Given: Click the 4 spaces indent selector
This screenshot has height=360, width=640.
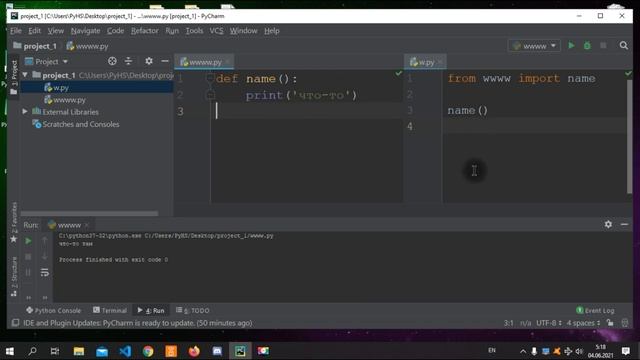Looking at the screenshot, I should tap(583, 323).
